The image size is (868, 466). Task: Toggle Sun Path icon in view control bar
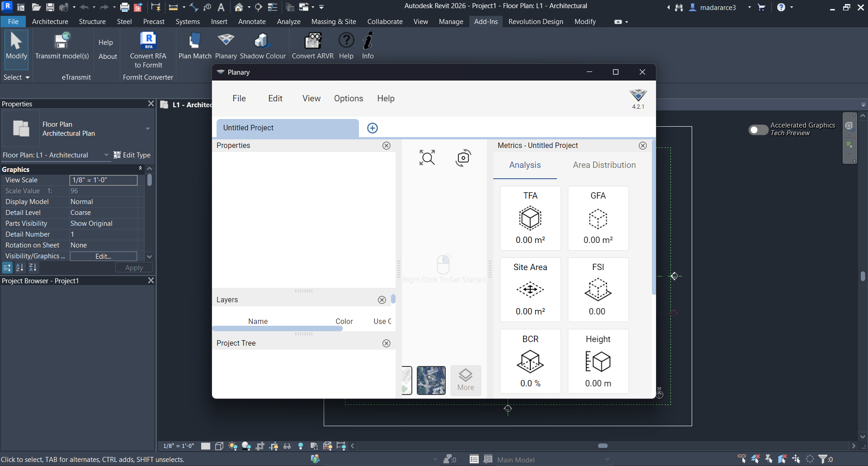(x=233, y=446)
